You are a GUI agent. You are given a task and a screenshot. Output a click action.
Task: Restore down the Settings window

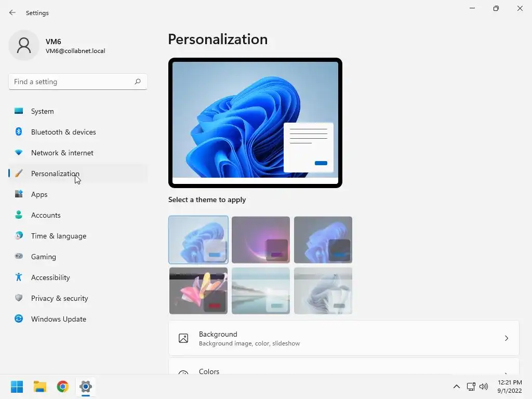tap(496, 8)
